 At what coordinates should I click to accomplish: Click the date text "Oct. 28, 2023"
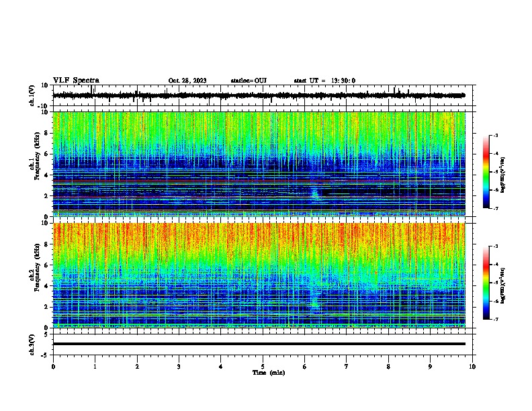(187, 81)
